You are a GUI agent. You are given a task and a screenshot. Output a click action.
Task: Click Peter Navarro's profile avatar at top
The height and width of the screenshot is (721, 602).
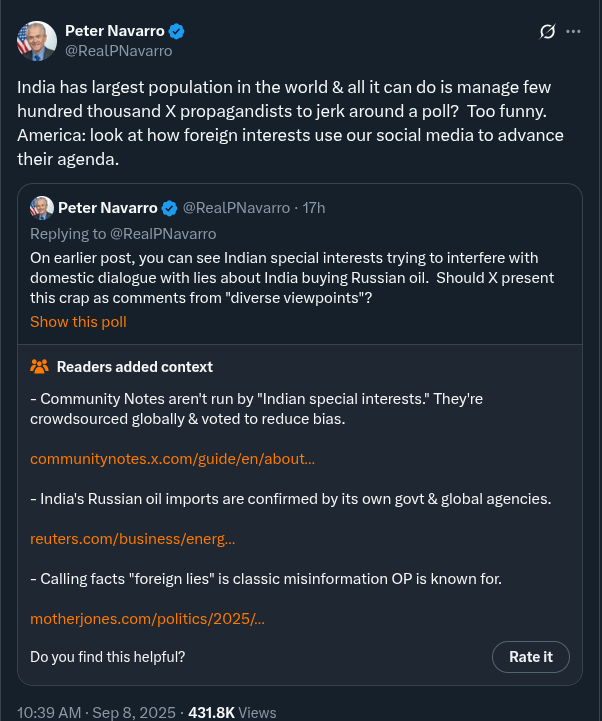[x=37, y=41]
